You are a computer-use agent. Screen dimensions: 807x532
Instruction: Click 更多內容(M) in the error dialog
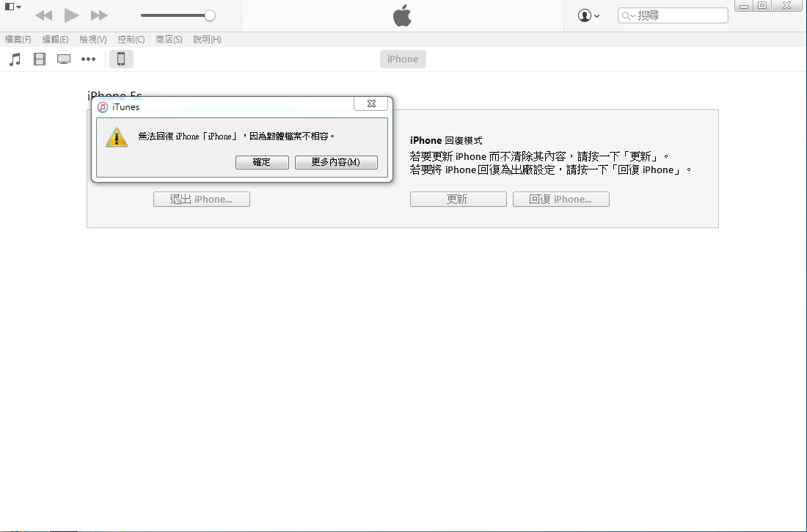pyautogui.click(x=336, y=162)
